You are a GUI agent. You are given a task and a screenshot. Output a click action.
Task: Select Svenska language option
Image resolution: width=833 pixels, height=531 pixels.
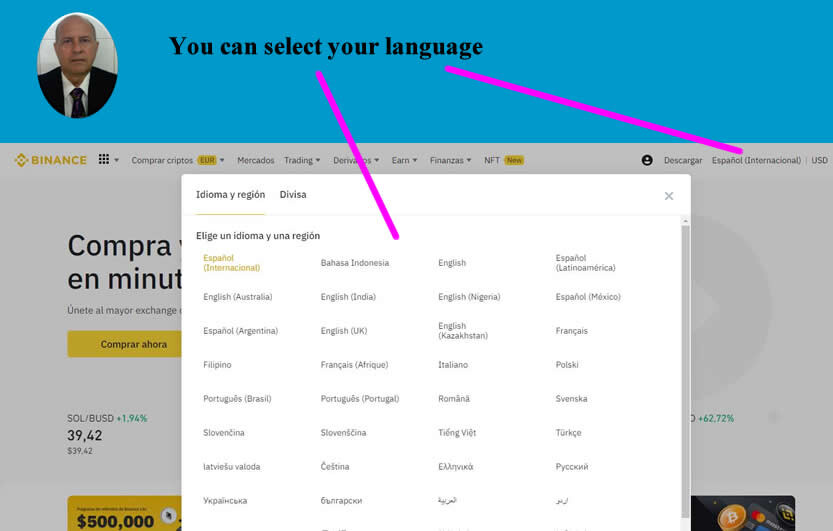pos(571,399)
